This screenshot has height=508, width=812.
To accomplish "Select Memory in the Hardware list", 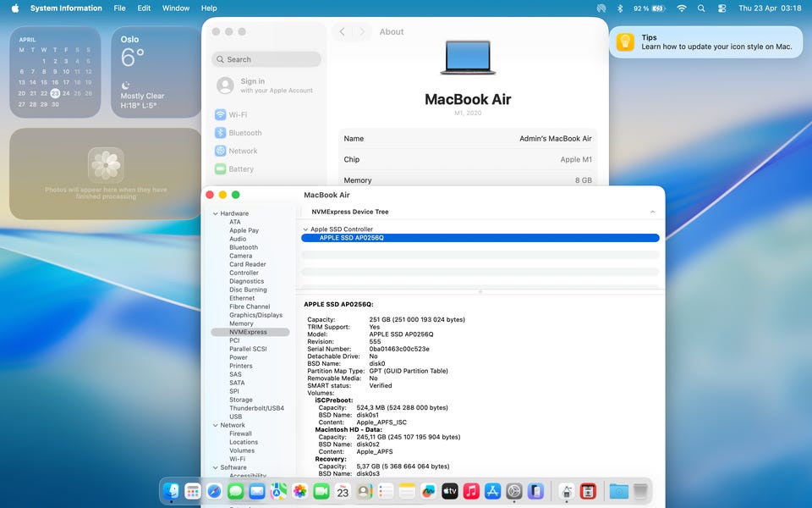I will [241, 323].
